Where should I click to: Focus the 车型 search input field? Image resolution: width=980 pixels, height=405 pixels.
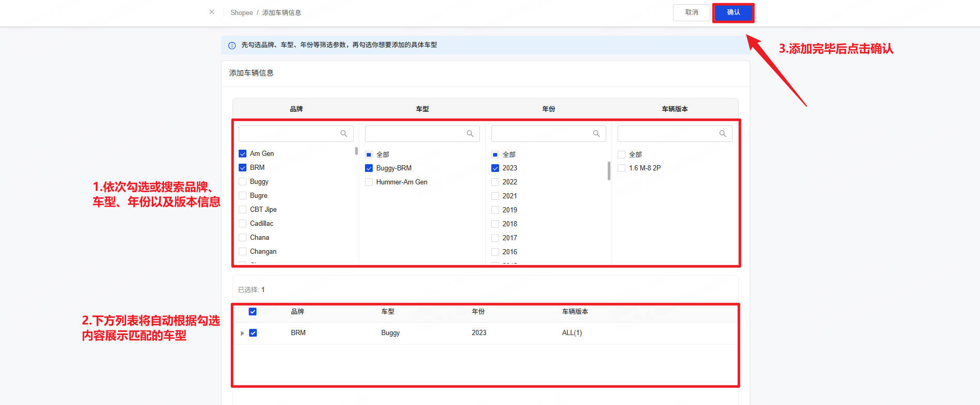tap(422, 134)
